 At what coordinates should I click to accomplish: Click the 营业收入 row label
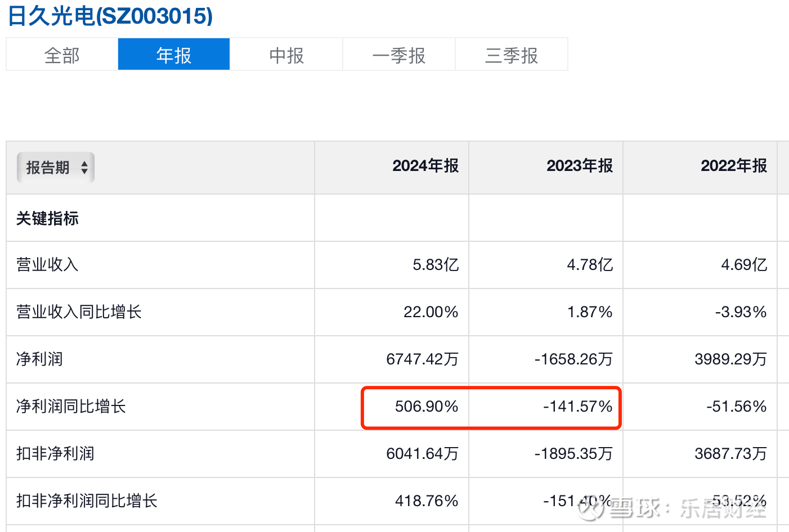[x=47, y=265]
